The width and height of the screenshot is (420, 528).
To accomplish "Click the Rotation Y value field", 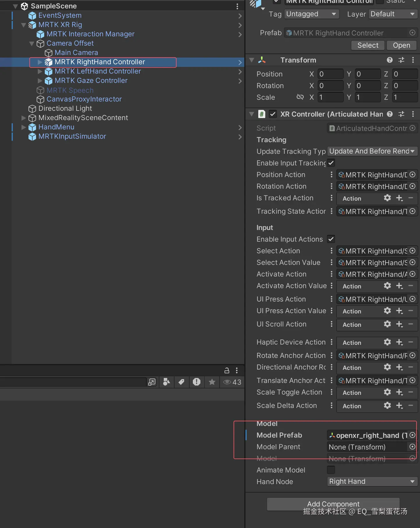I will (x=368, y=85).
